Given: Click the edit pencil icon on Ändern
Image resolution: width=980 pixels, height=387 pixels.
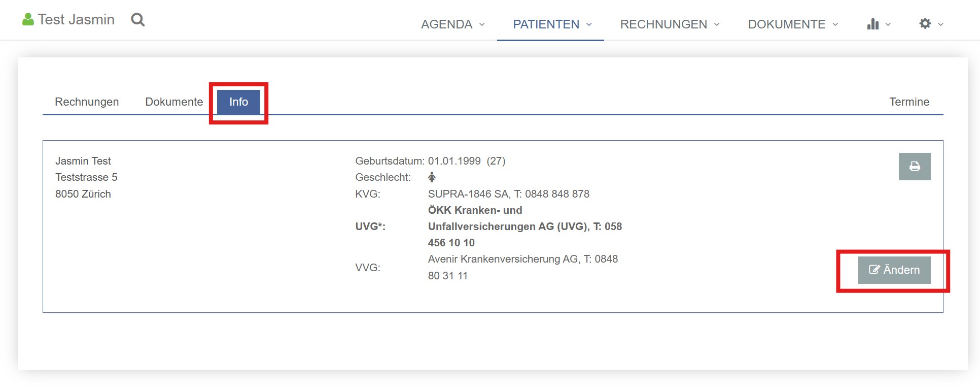Looking at the screenshot, I should (874, 270).
